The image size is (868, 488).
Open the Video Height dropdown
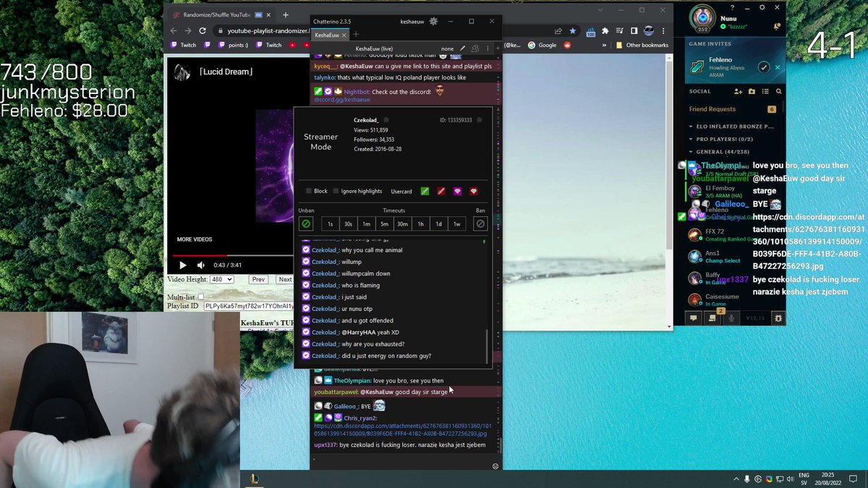click(x=221, y=279)
